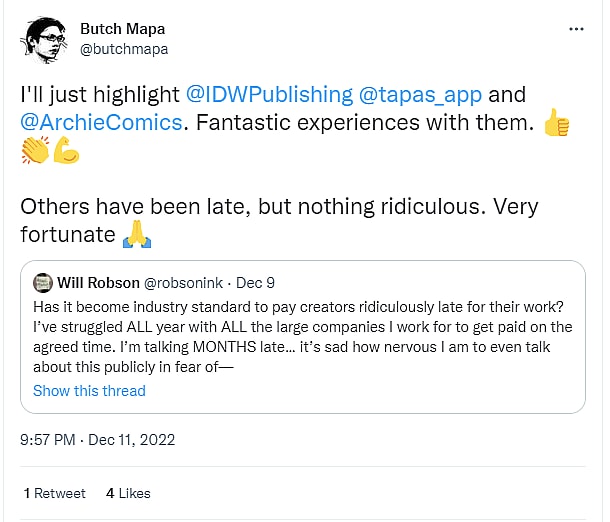View the 4 Likes list

click(128, 493)
